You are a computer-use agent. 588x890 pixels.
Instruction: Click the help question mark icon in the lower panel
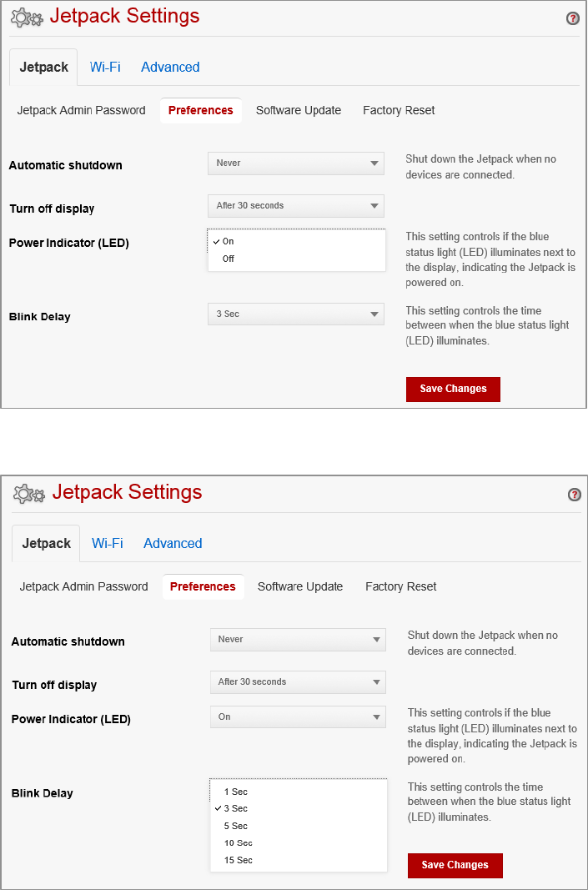click(x=575, y=495)
